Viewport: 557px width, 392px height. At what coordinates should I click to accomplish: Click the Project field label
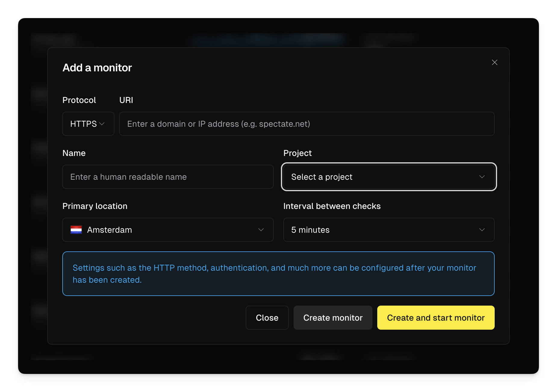tap(297, 153)
